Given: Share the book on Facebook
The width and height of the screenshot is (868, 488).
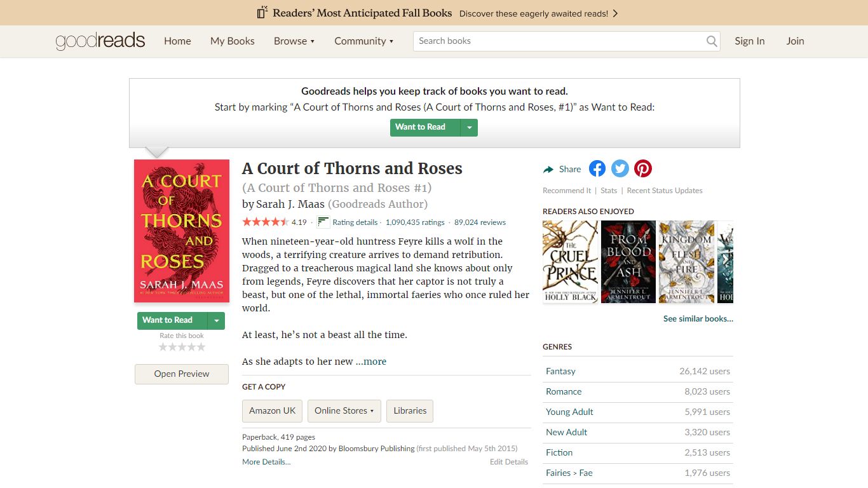Looking at the screenshot, I should [x=597, y=168].
